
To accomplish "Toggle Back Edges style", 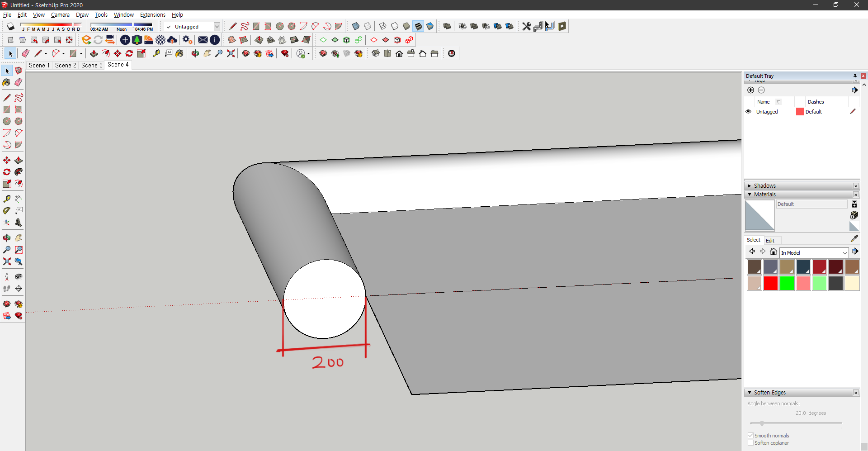I will pos(368,26).
